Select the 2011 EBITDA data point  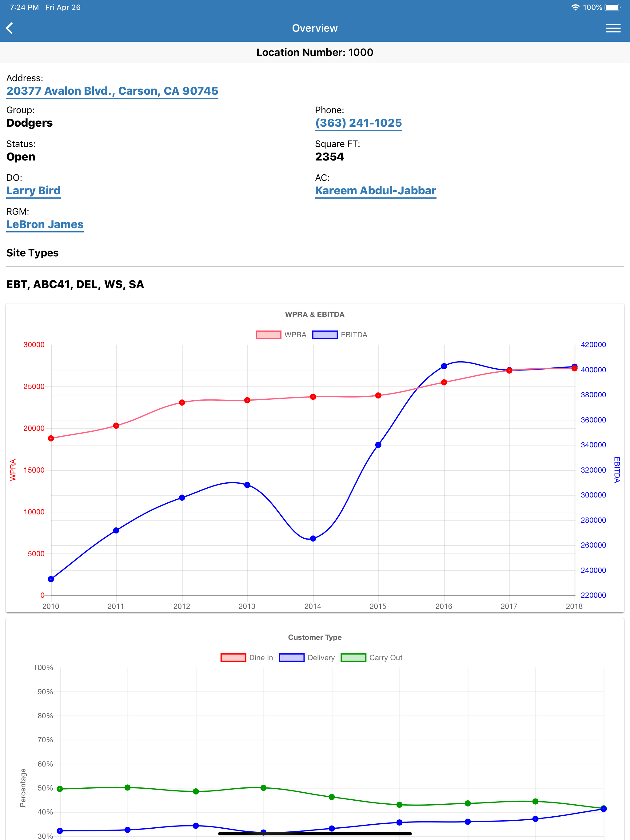click(x=116, y=530)
